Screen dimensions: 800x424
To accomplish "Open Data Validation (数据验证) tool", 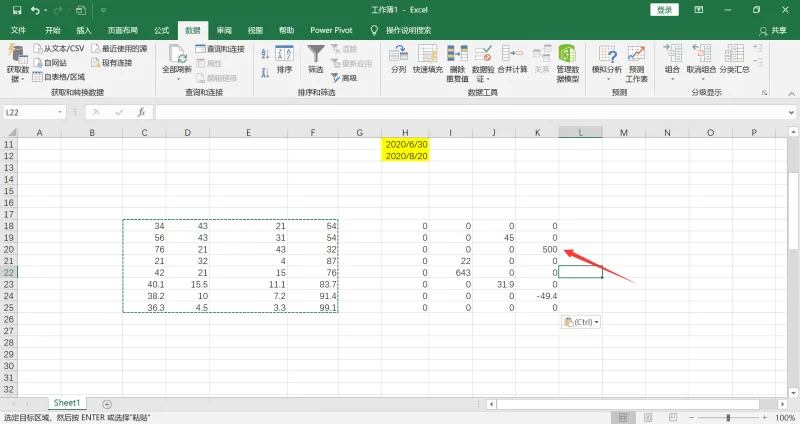I will click(x=483, y=64).
